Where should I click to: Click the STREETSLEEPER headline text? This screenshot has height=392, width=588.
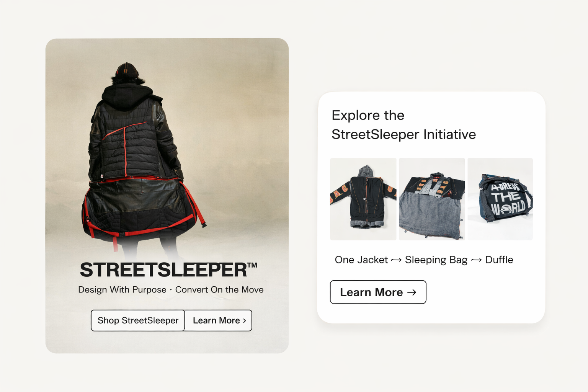[163, 270]
